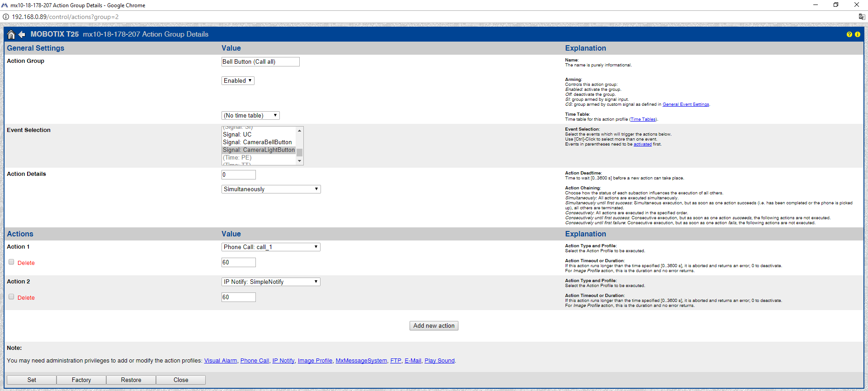868x391 pixels.
Task: Click the yellow info icon
Action: (858, 34)
